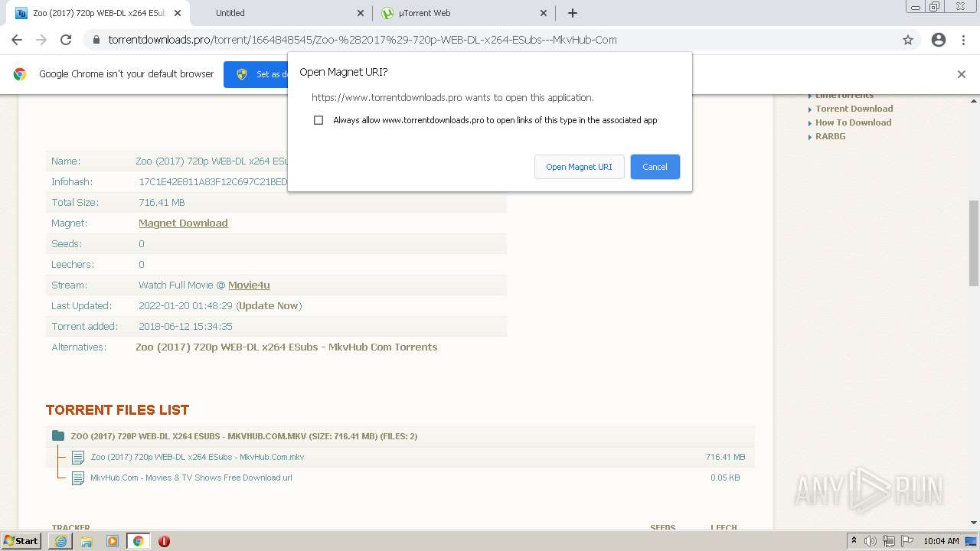
Task: Click ZOO (2017) folder header row
Action: [400, 436]
